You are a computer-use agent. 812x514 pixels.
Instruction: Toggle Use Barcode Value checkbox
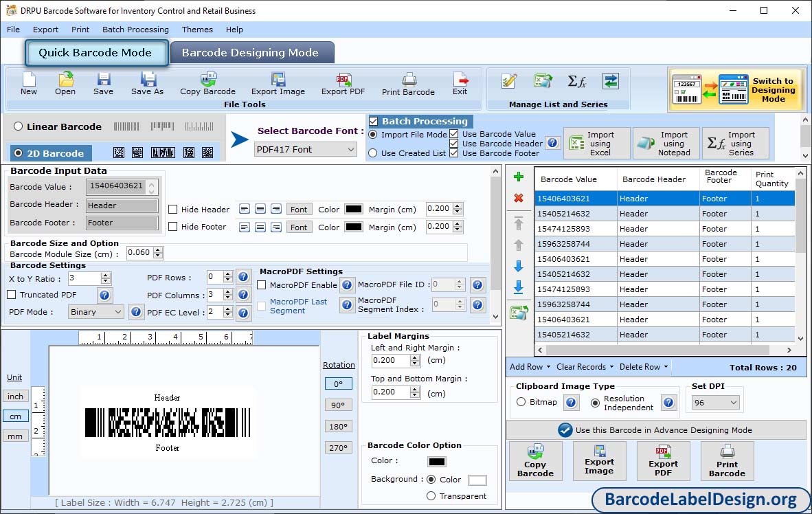[x=453, y=134]
